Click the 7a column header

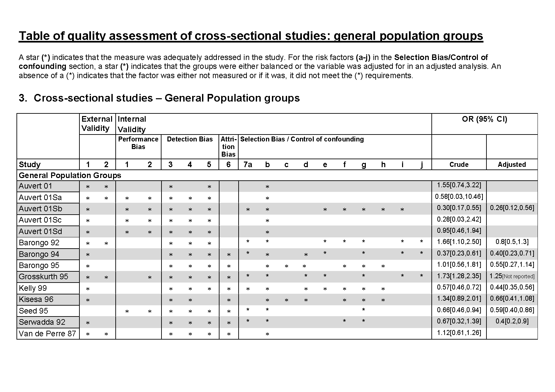pyautogui.click(x=248, y=165)
